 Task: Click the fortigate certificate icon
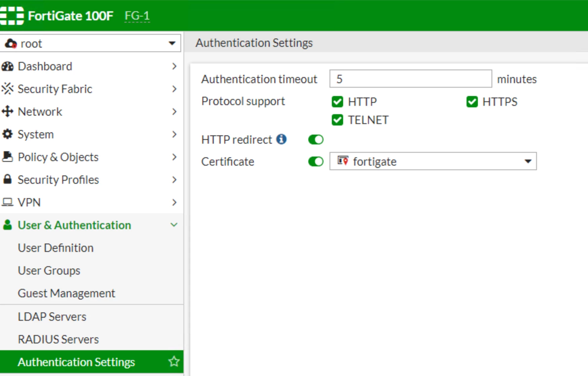[x=343, y=161]
